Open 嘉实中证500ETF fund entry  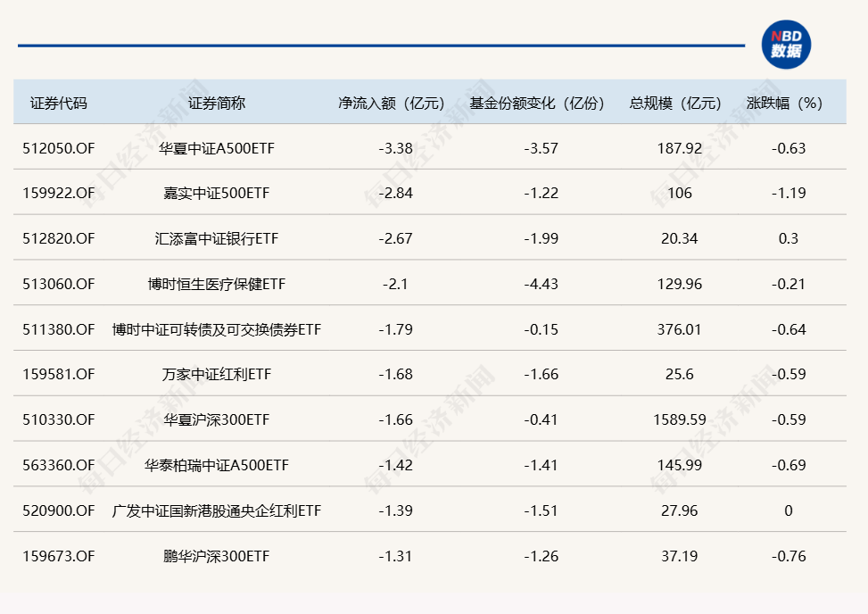tap(217, 193)
